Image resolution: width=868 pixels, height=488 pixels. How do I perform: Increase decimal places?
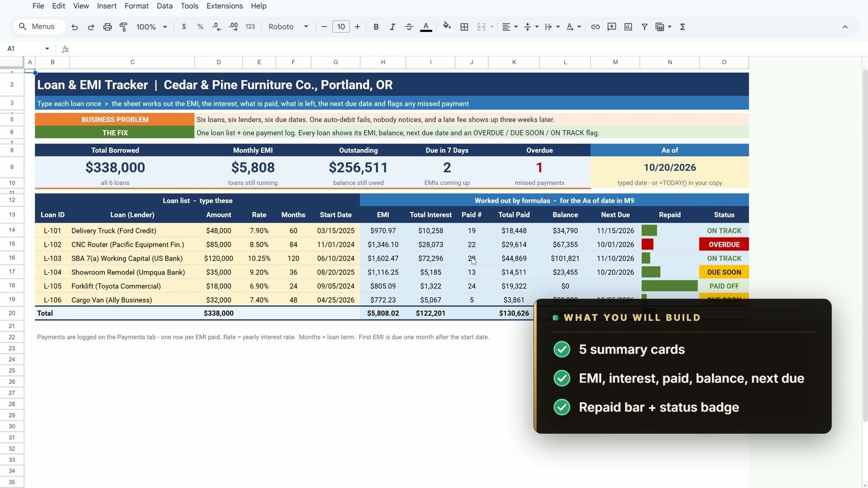pyautogui.click(x=233, y=27)
